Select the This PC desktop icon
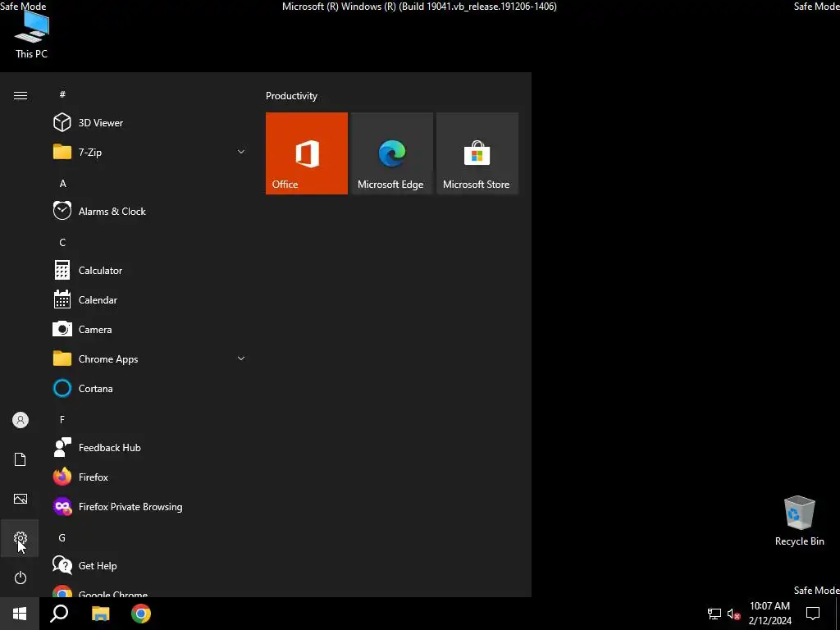This screenshot has height=630, width=840. pyautogui.click(x=32, y=34)
